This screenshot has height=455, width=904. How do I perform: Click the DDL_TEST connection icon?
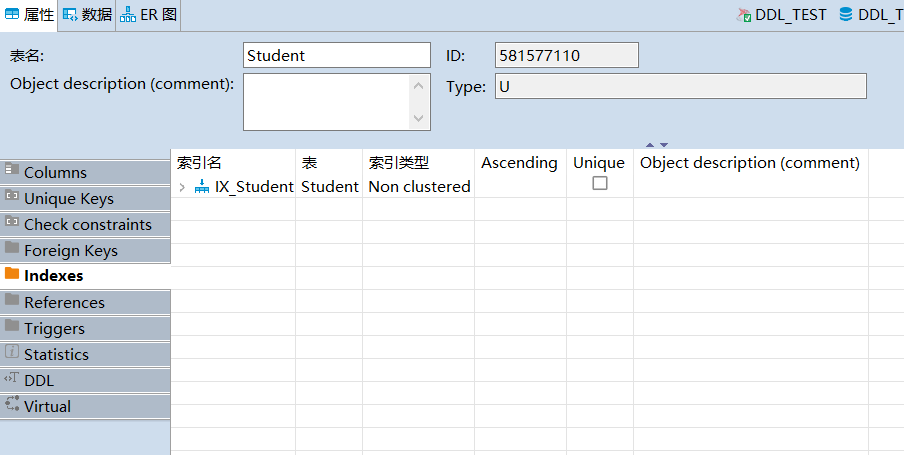tap(743, 15)
